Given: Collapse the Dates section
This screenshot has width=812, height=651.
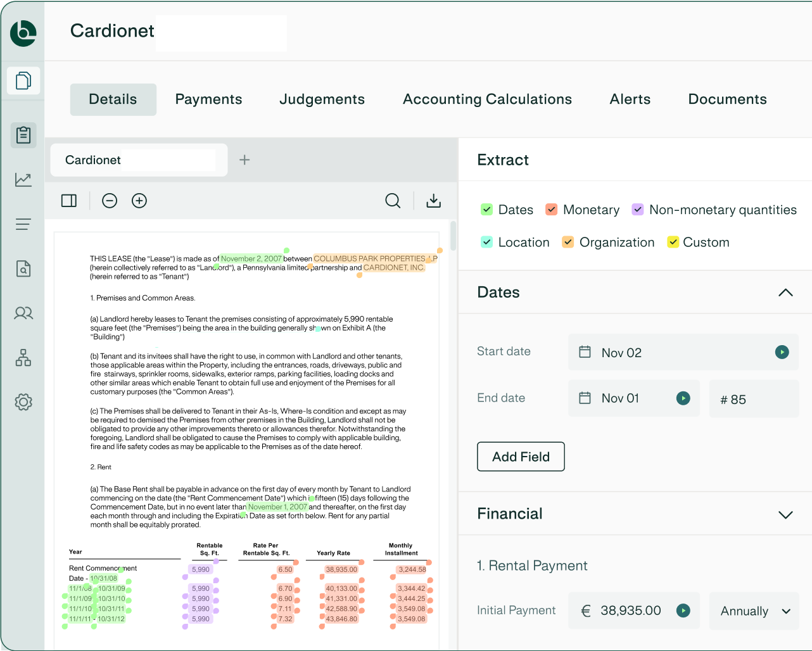Looking at the screenshot, I should (785, 293).
